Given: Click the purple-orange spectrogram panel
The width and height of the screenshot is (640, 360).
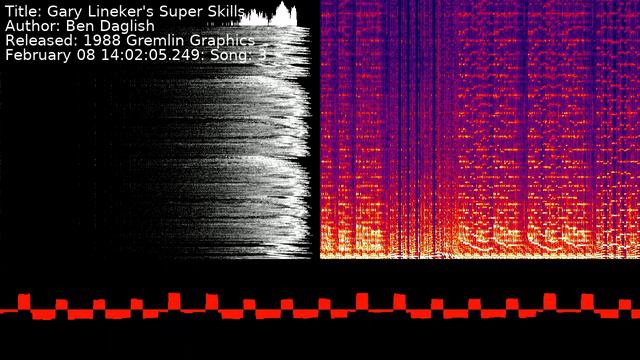Looking at the screenshot, I should click(x=480, y=129).
